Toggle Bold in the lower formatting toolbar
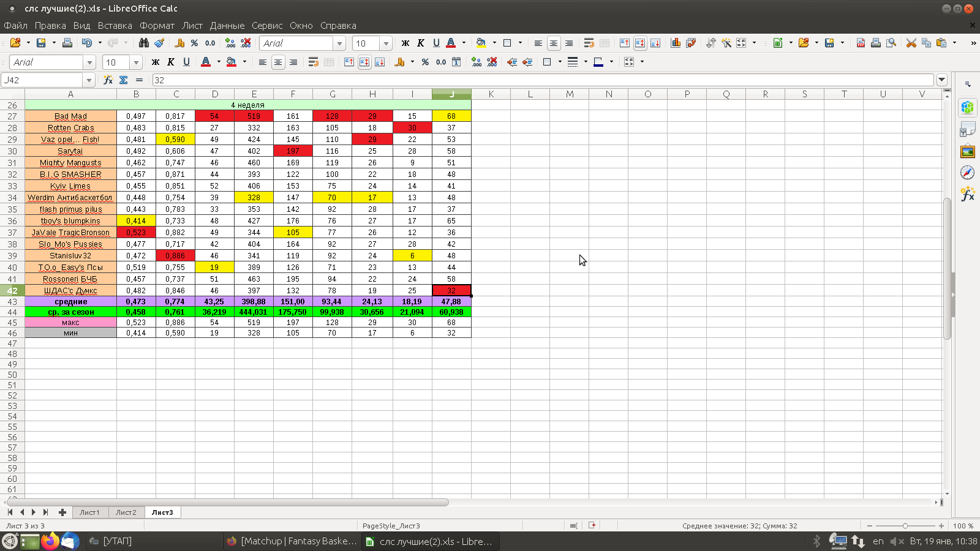980x551 pixels. 156,62
